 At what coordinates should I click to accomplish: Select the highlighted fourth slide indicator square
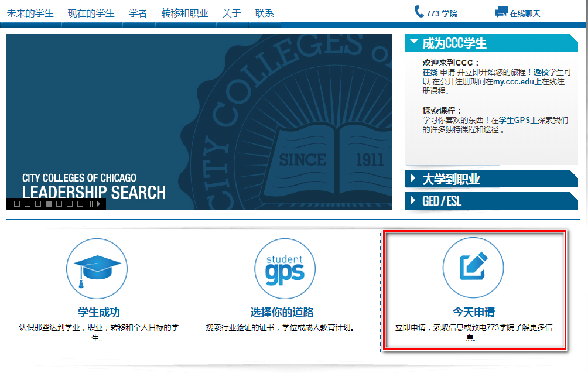tap(49, 204)
